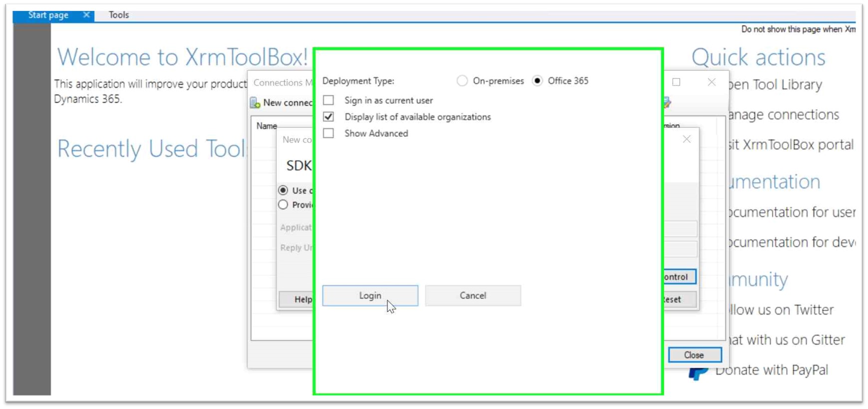Viewport: 868px width, 409px height.
Task: Visit XrmToolBox portal link
Action: point(791,145)
